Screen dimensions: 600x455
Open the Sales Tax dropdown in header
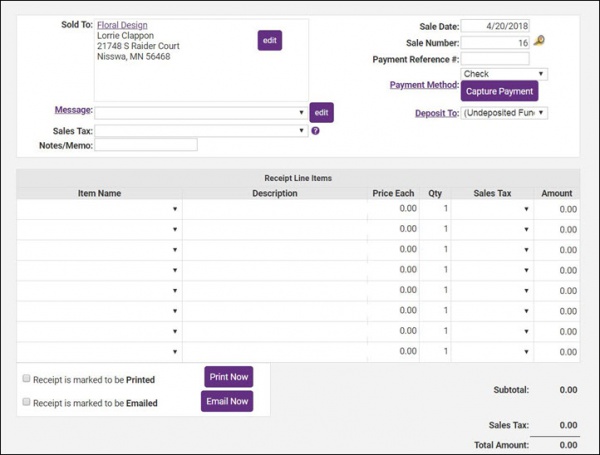point(201,130)
